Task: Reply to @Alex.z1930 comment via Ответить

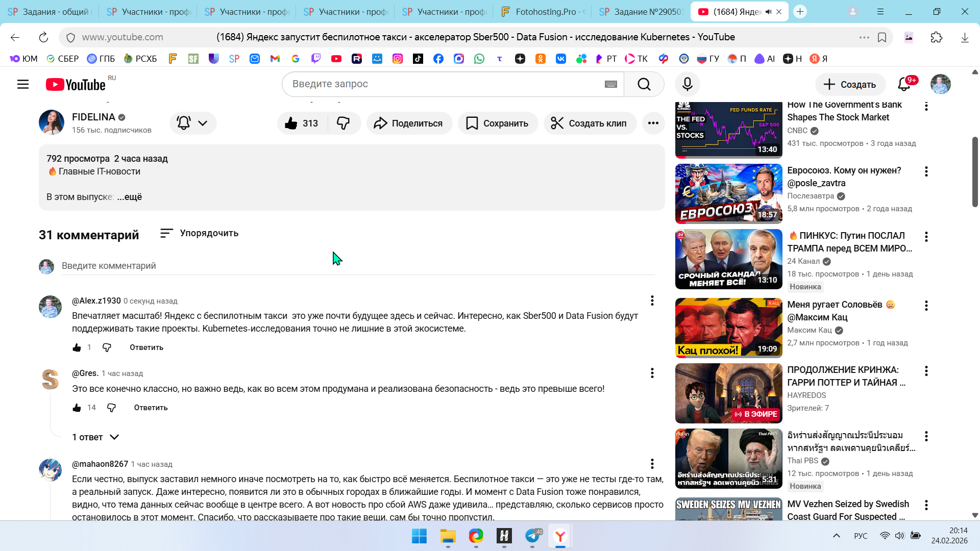Action: pos(146,347)
